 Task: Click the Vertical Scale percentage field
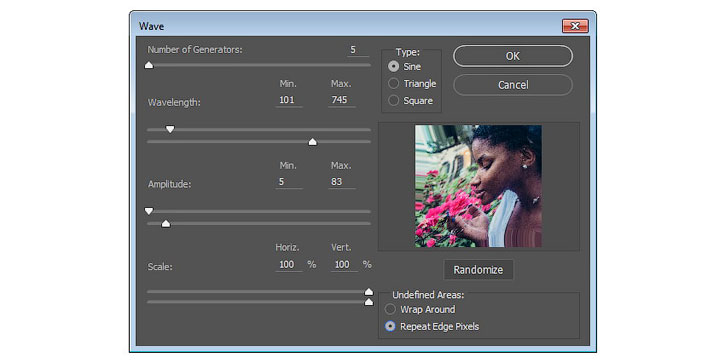(344, 265)
